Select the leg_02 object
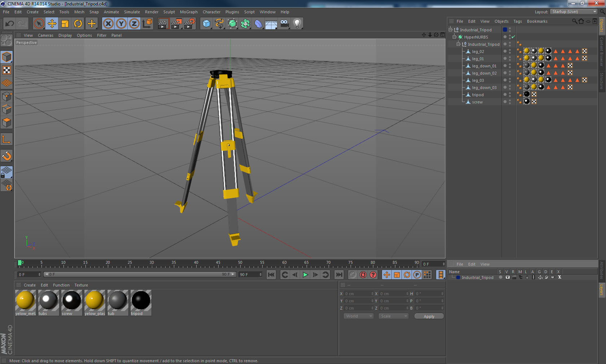This screenshot has width=606, height=364. pyautogui.click(x=478, y=52)
